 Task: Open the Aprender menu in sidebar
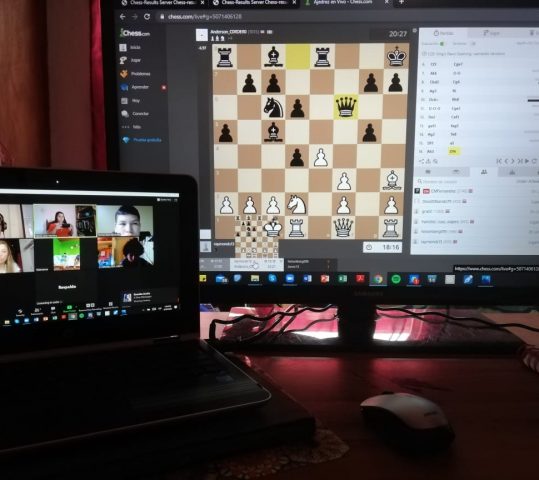[x=134, y=87]
